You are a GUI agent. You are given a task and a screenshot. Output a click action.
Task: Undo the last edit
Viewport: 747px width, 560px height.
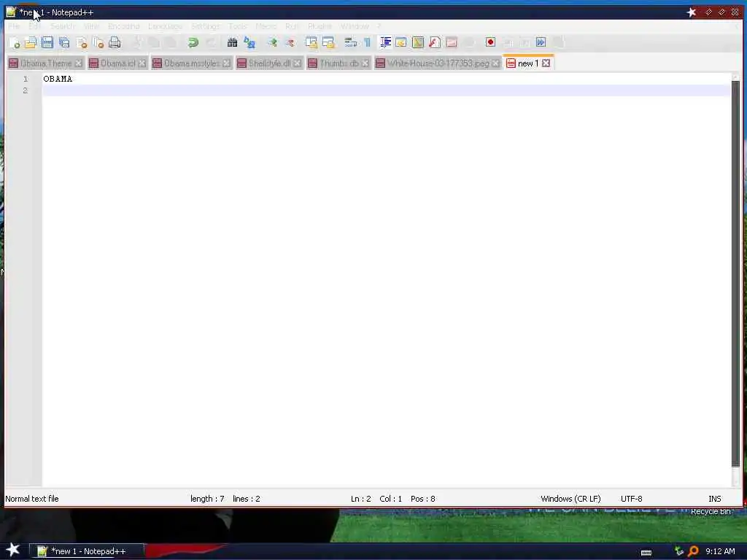point(193,43)
